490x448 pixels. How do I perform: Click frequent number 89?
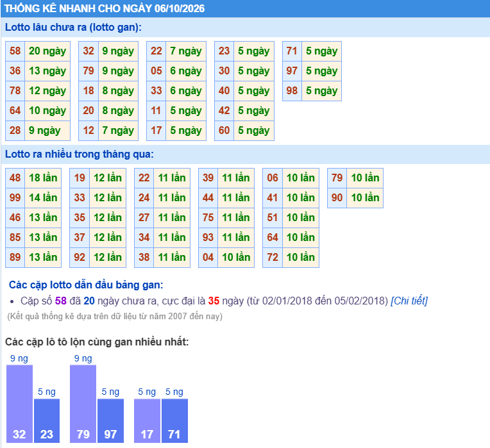click(15, 257)
